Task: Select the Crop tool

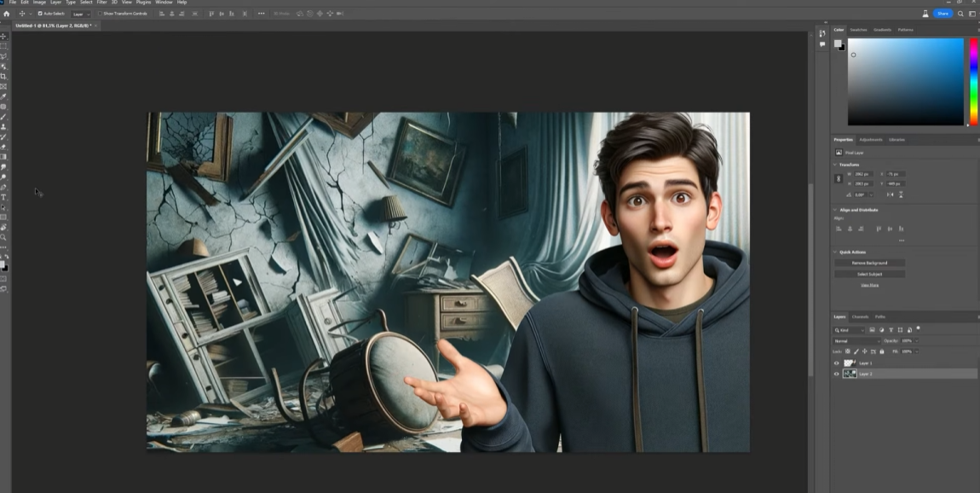Action: [3, 76]
